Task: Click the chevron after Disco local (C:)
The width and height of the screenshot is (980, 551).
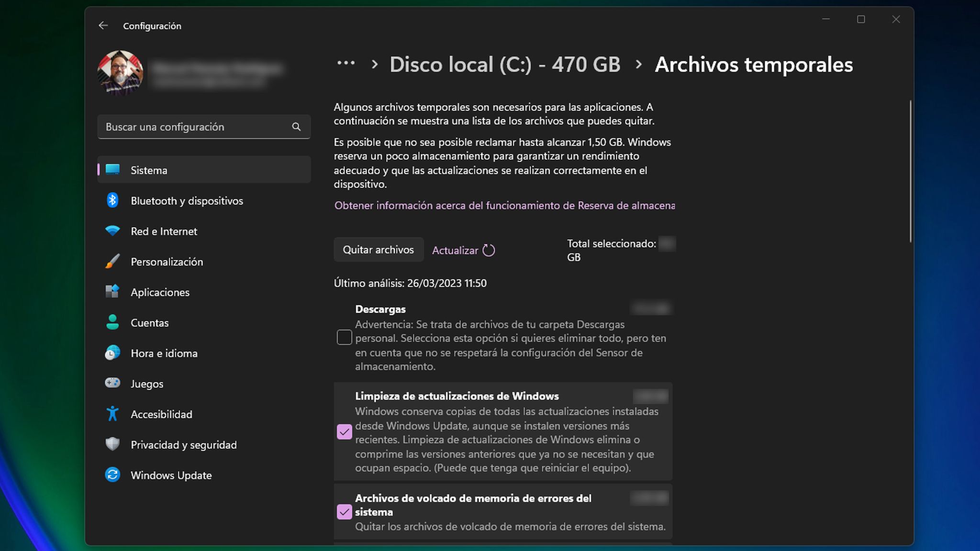Action: pyautogui.click(x=639, y=64)
